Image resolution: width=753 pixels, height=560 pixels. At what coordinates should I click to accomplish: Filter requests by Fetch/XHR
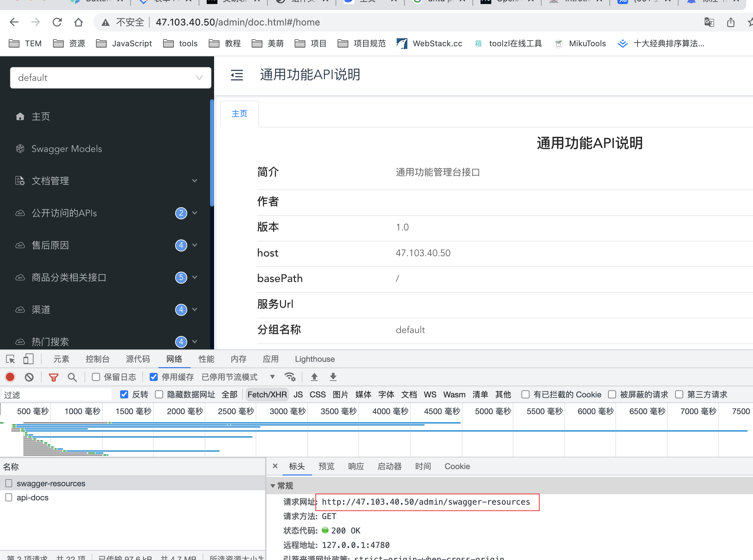tap(267, 395)
